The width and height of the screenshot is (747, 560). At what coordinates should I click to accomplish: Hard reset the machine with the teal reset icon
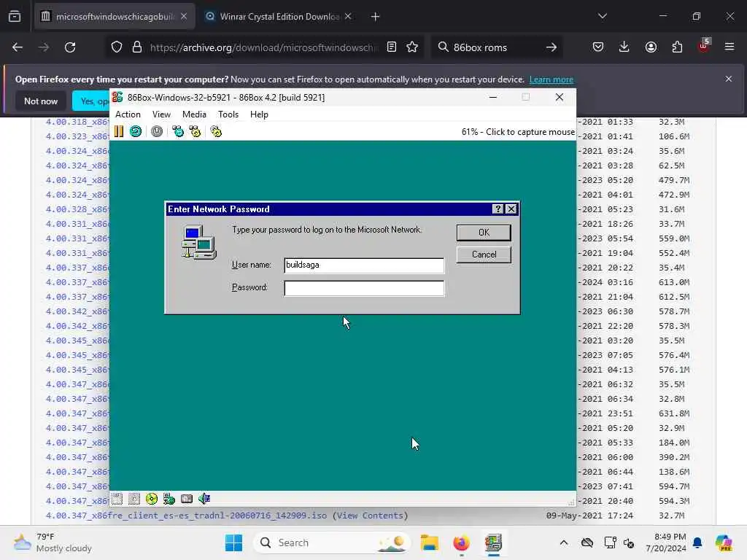point(136,131)
